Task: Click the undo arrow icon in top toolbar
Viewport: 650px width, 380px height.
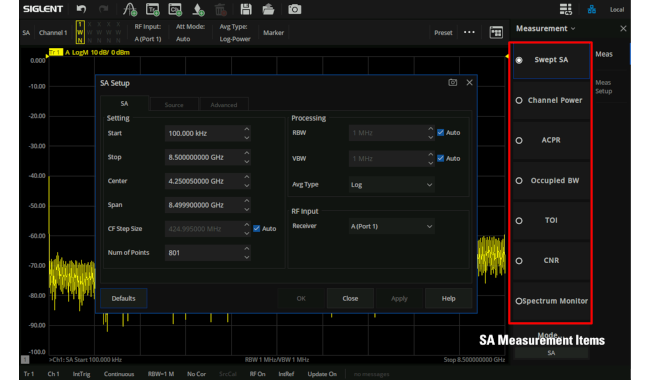Action: coord(81,9)
